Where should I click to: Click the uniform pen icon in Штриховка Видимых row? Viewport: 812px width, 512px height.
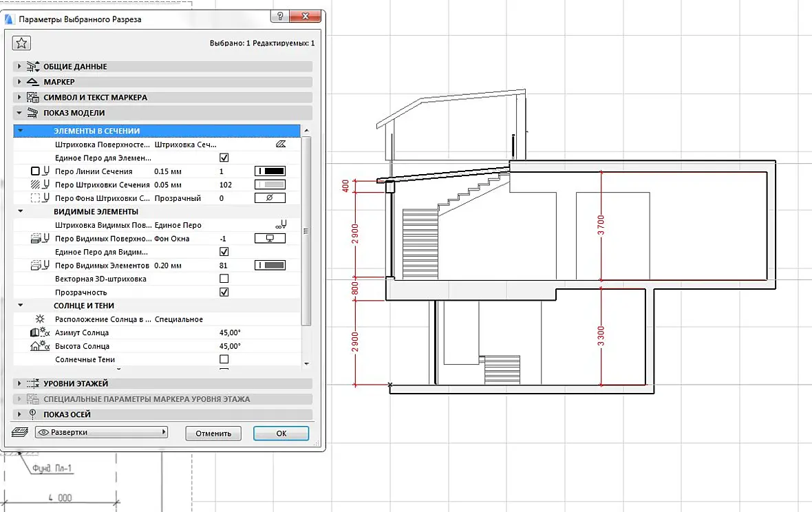[x=281, y=224]
